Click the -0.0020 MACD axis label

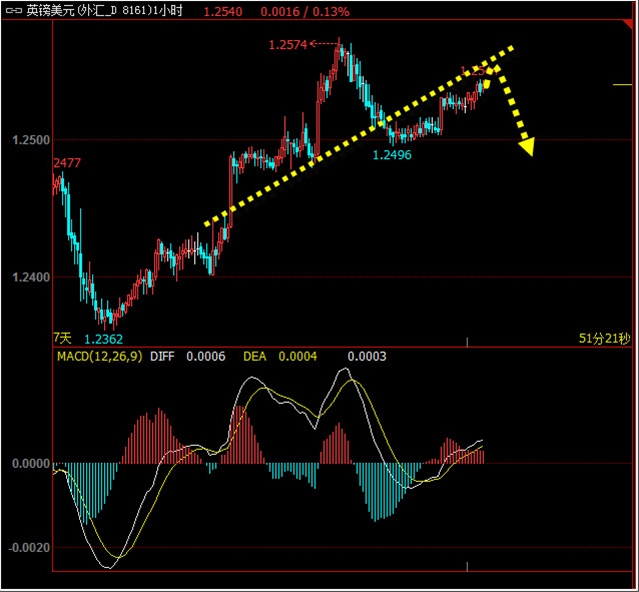tap(29, 548)
